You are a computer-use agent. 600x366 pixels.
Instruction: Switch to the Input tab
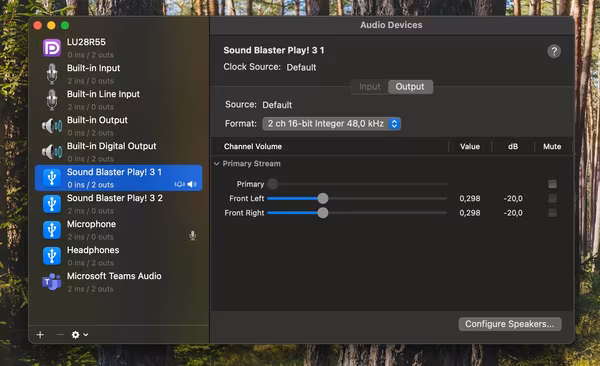pyautogui.click(x=370, y=87)
